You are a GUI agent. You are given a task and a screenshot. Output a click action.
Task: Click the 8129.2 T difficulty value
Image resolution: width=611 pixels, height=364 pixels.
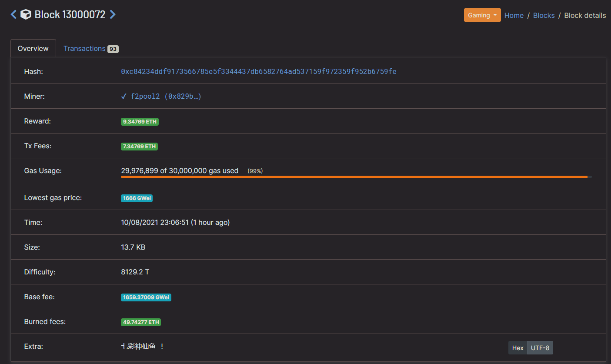[x=135, y=272]
